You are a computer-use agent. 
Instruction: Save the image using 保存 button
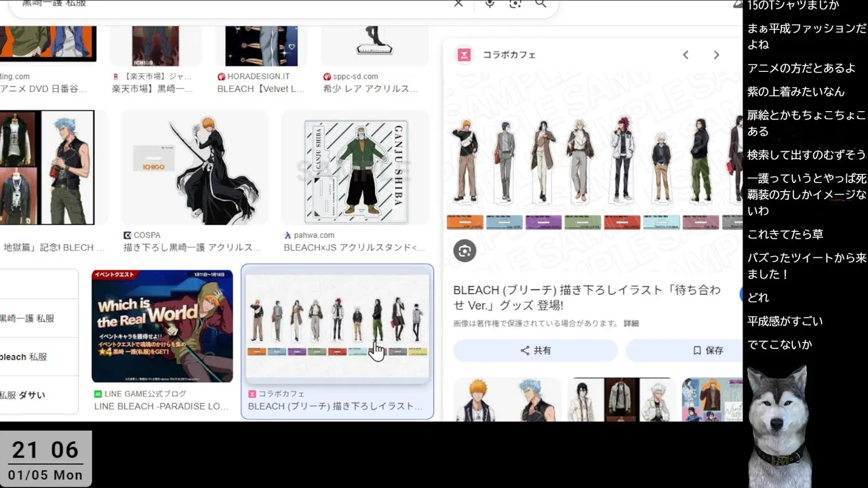coord(685,350)
